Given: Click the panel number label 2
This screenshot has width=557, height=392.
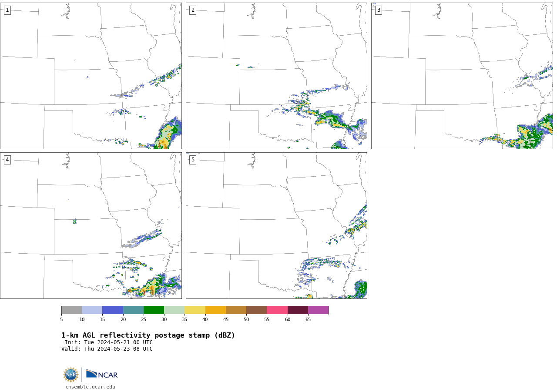Looking at the screenshot, I should point(193,10).
